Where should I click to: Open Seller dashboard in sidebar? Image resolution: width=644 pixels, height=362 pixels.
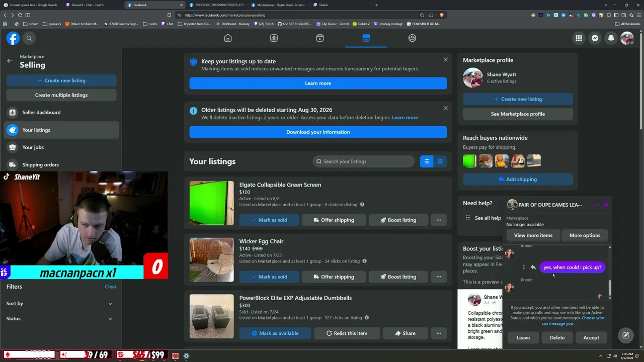pyautogui.click(x=61, y=113)
